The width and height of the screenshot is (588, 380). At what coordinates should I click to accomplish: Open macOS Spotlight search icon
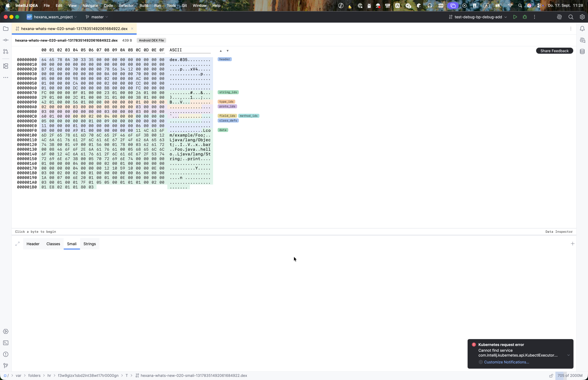[520, 5]
